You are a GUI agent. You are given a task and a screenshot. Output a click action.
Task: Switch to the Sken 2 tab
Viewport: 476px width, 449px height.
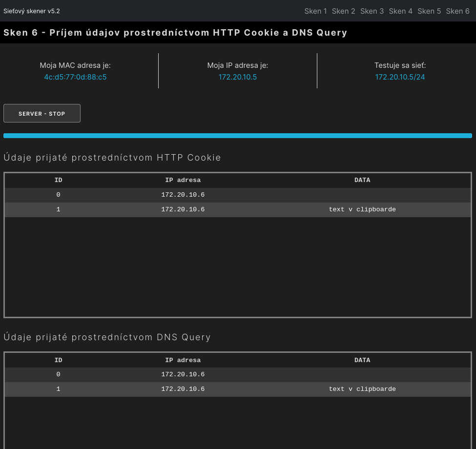click(343, 11)
